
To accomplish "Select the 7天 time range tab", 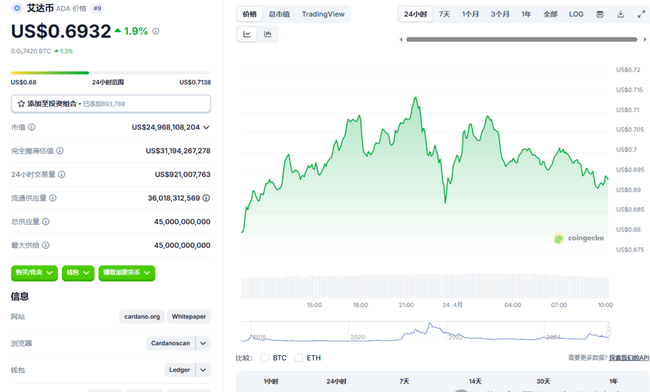I will pos(444,14).
